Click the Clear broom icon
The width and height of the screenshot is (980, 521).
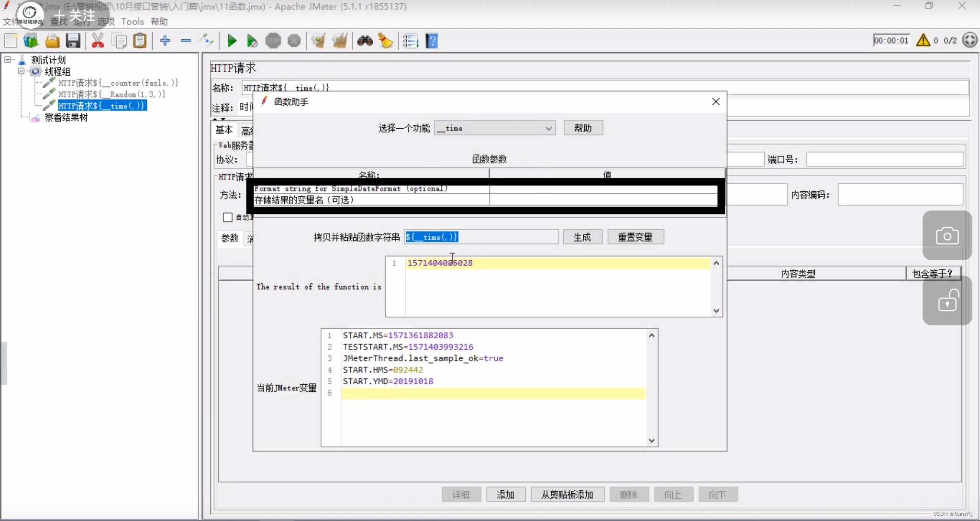[318, 41]
